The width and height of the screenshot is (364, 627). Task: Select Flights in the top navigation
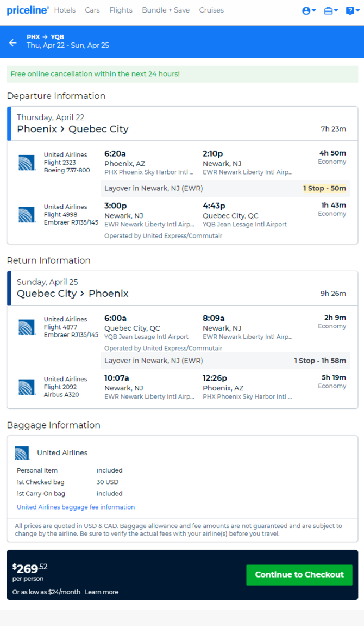pyautogui.click(x=121, y=10)
